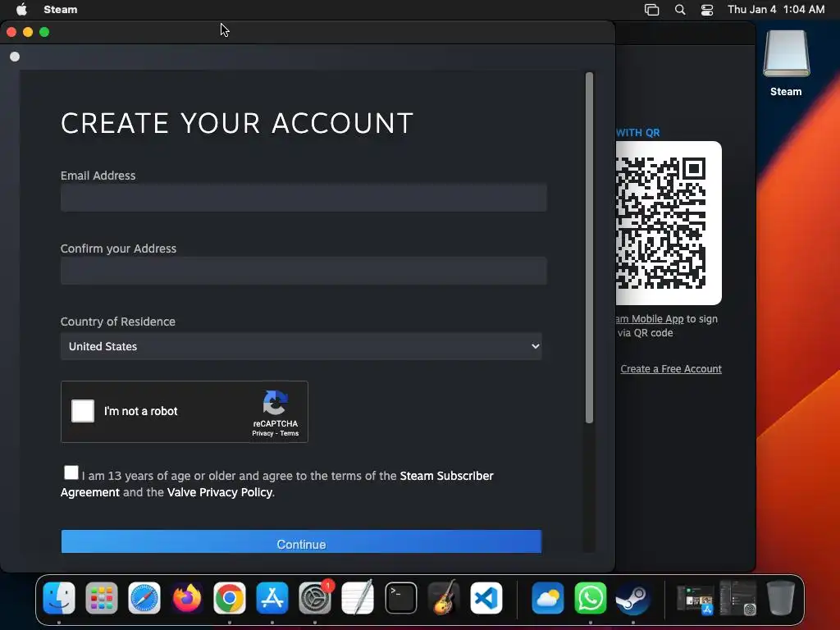Open System Settings with the badge
This screenshot has width=840, height=630.
pos(315,598)
